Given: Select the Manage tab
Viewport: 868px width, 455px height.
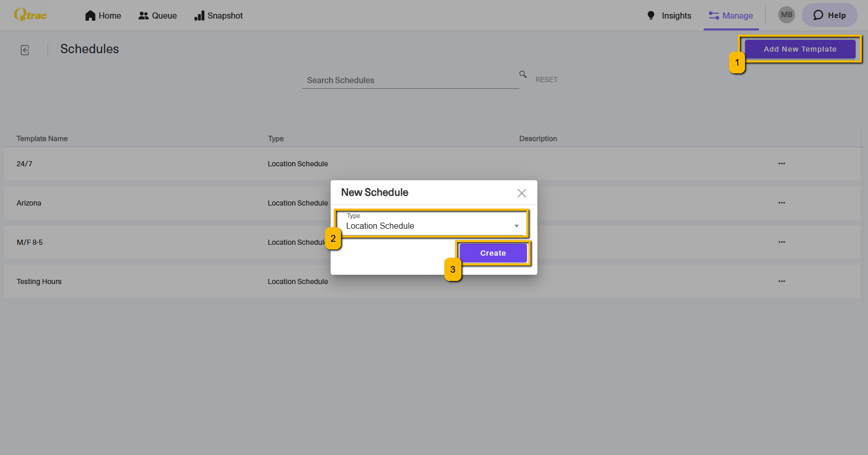Looking at the screenshot, I should 731,15.
